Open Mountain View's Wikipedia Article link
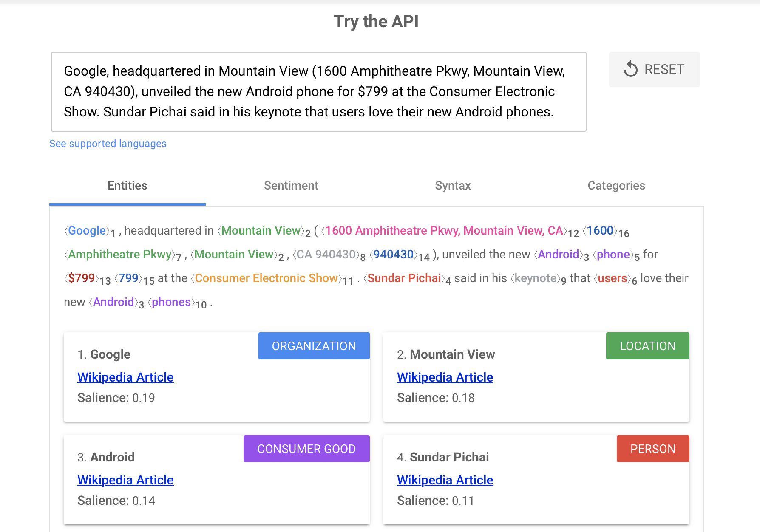760x532 pixels. coord(445,377)
